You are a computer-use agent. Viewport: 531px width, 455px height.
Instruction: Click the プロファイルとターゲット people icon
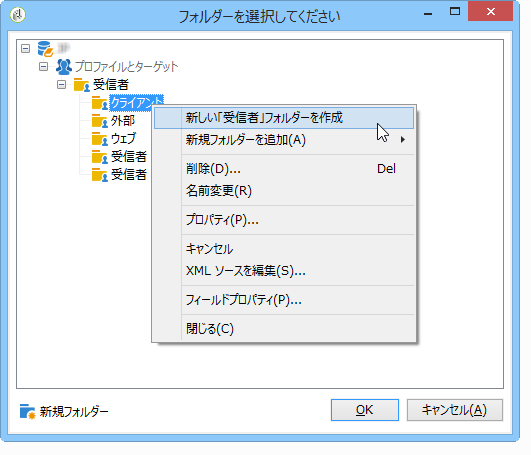(64, 67)
